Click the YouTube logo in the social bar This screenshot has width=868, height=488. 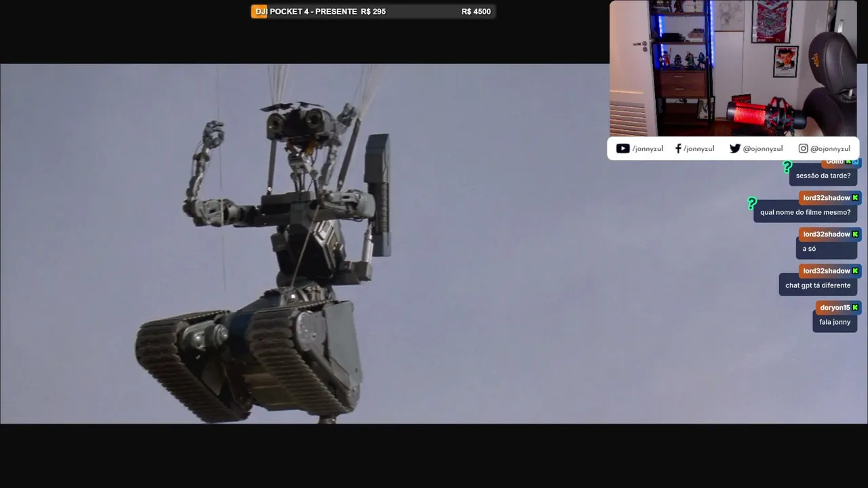tap(623, 148)
